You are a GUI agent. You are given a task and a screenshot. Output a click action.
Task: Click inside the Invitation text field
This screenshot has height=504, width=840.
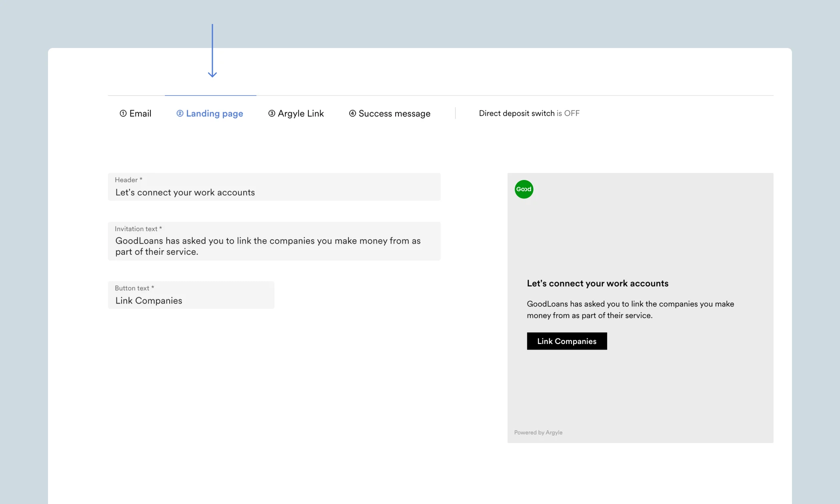coord(274,241)
